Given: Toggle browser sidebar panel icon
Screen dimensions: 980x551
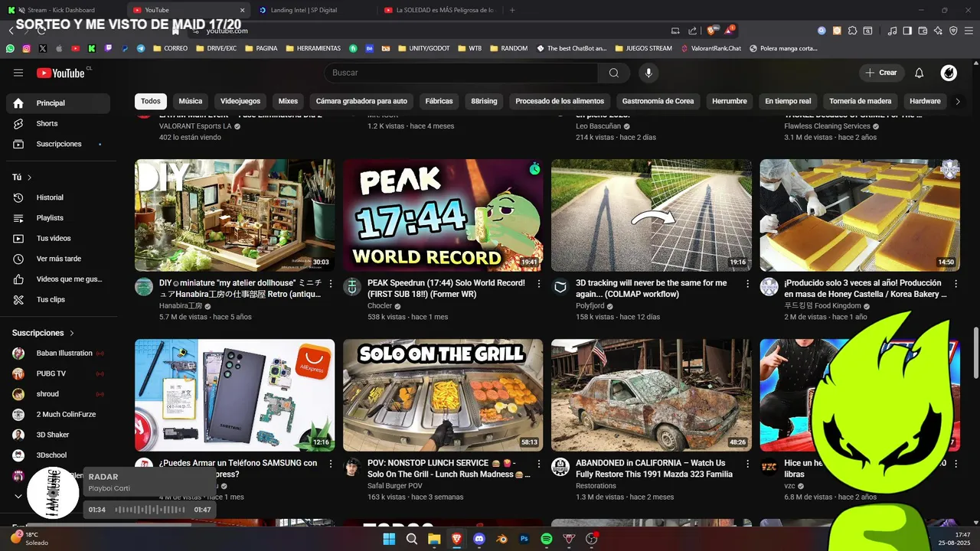Looking at the screenshot, I should point(907,31).
